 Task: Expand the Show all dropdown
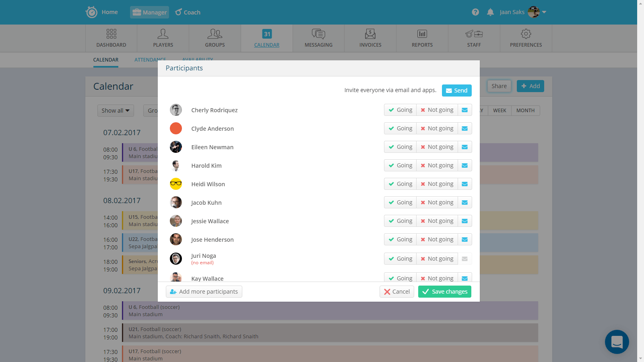click(x=116, y=111)
